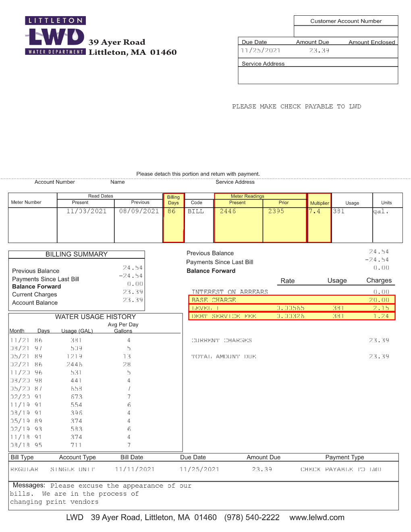Select the 'TOTAL AMOUNT DUE' label
Image resolution: width=411 pixels, height=532 pixels.
[224, 356]
